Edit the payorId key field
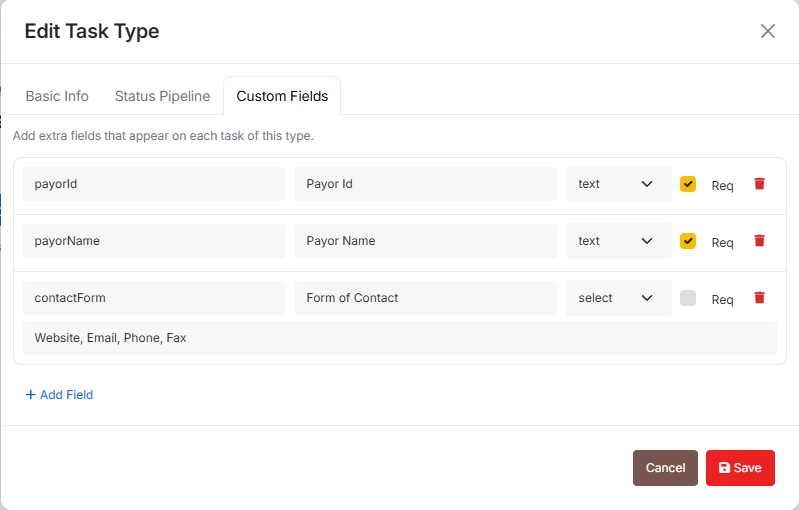Screen dimensions: 799x510 154,184
